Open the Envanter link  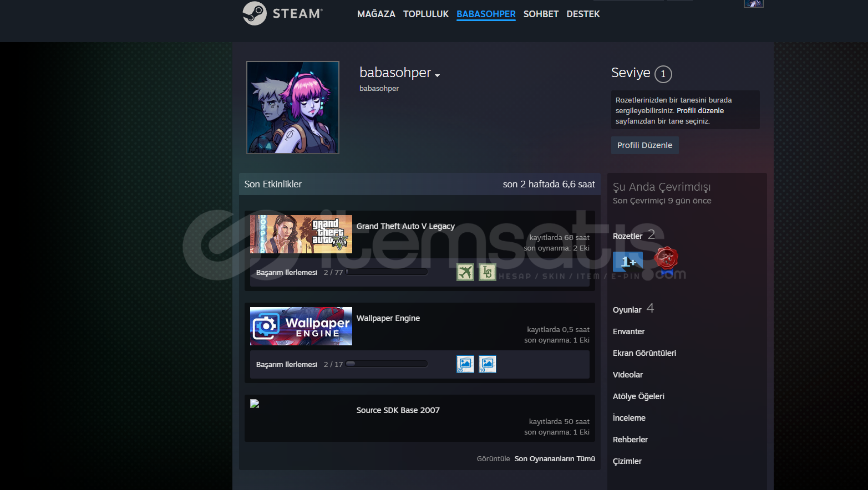coord(629,331)
